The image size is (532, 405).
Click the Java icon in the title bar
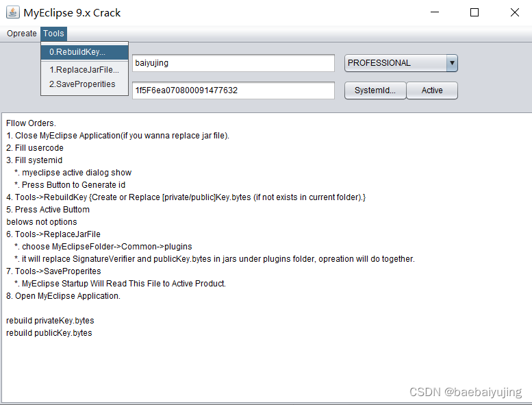point(12,12)
